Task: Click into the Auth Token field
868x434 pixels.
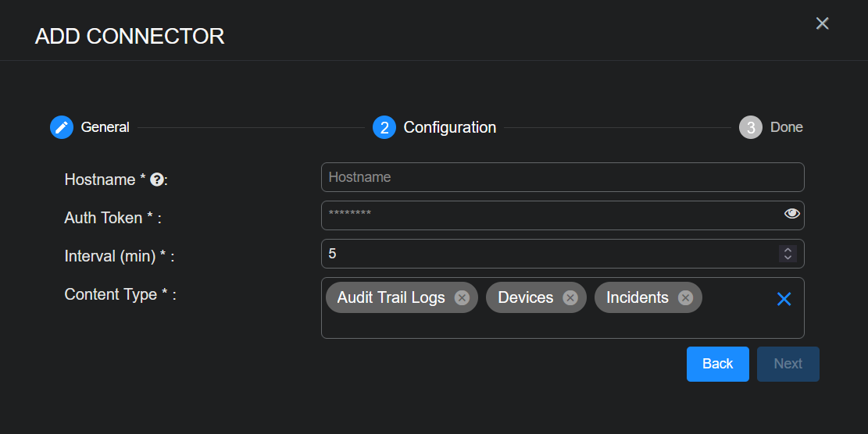Action: point(547,215)
